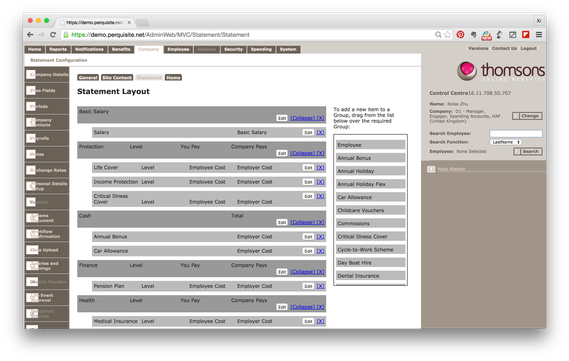
Task: Open the Employee menu tab
Action: [178, 49]
